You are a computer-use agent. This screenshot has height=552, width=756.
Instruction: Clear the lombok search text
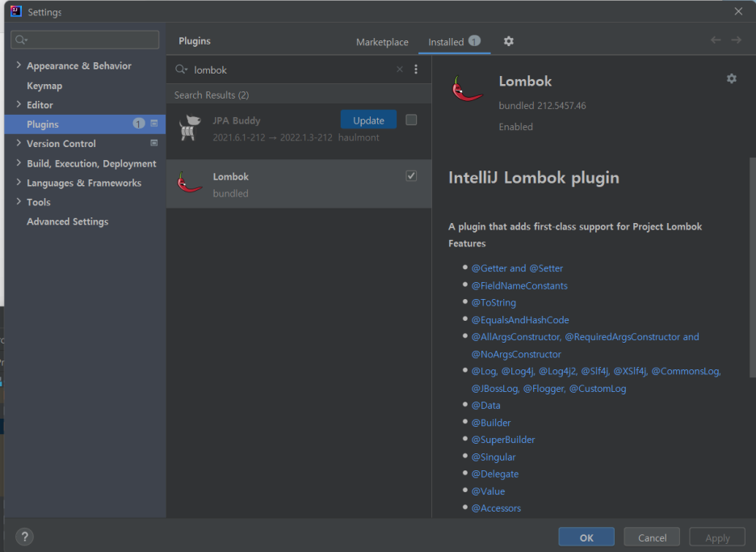(400, 70)
